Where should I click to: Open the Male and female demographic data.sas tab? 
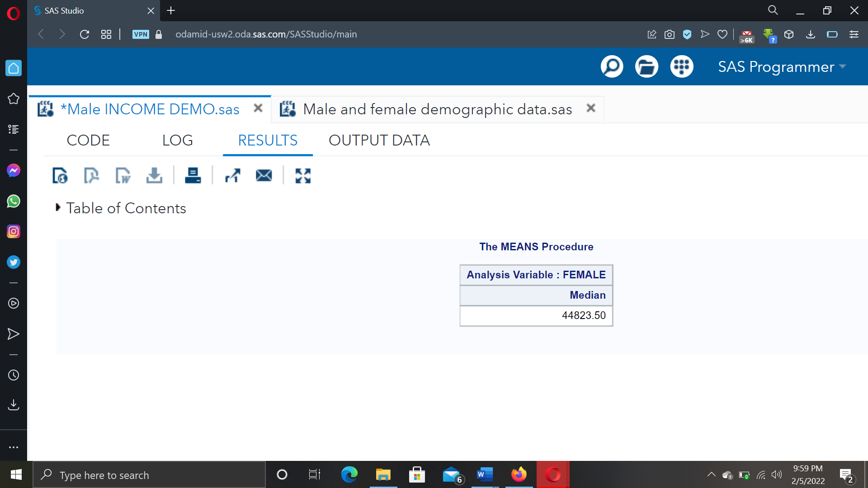[x=436, y=109]
